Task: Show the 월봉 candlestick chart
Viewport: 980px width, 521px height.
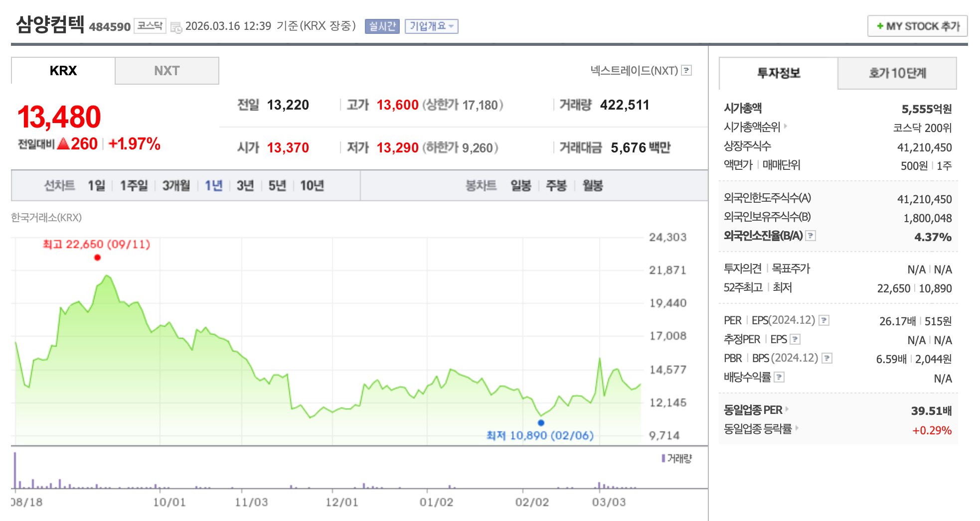Action: [x=593, y=186]
